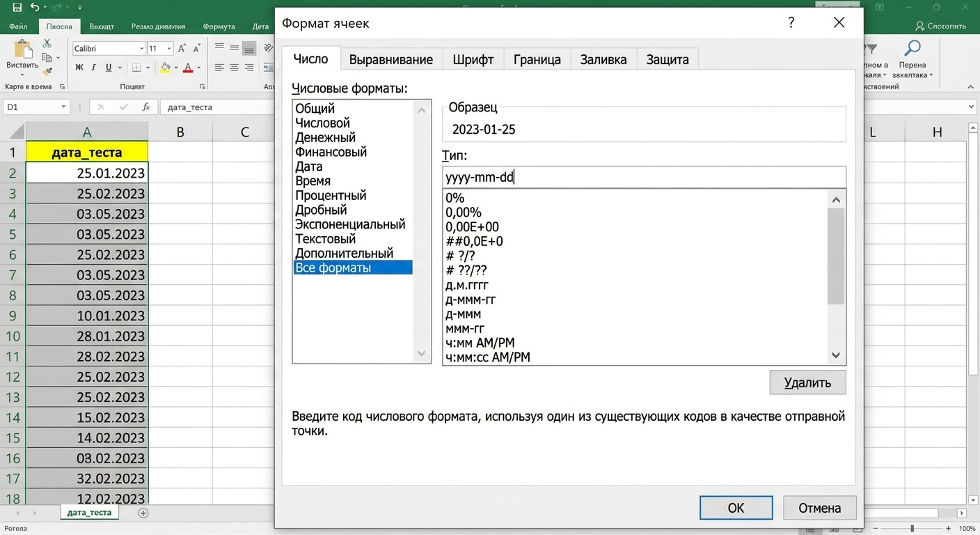Toggle italic formatting

tap(93, 68)
